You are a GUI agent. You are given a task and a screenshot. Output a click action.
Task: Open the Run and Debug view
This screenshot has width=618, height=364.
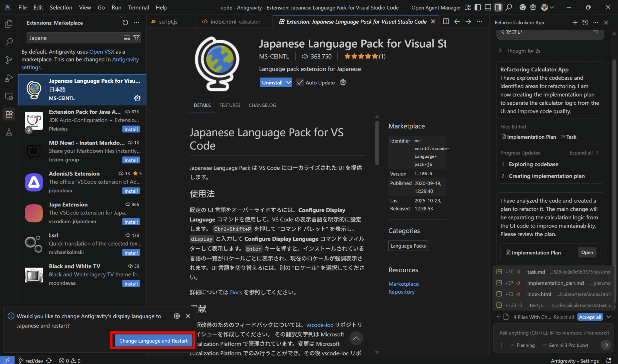click(9, 78)
